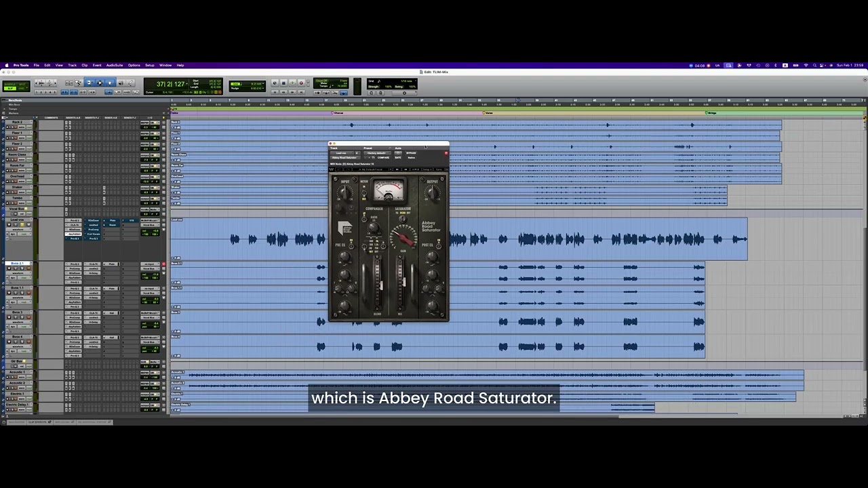The image size is (868, 488).
Task: Toggle the Pre EQ ON switch
Action: 351,246
